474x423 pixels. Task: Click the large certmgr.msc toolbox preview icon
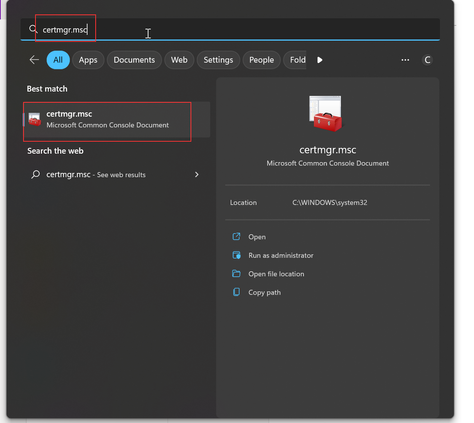pos(326,113)
